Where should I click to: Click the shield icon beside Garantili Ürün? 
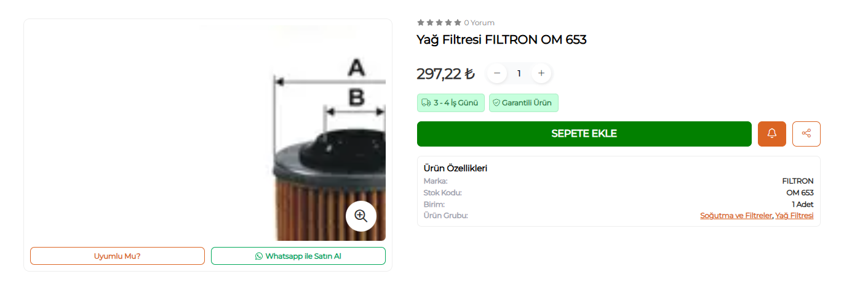point(496,103)
